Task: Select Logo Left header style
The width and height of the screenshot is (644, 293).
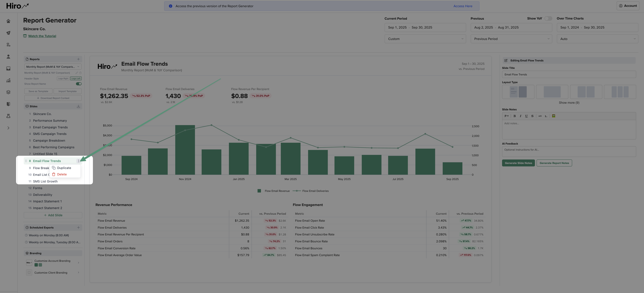Action: coord(76,78)
